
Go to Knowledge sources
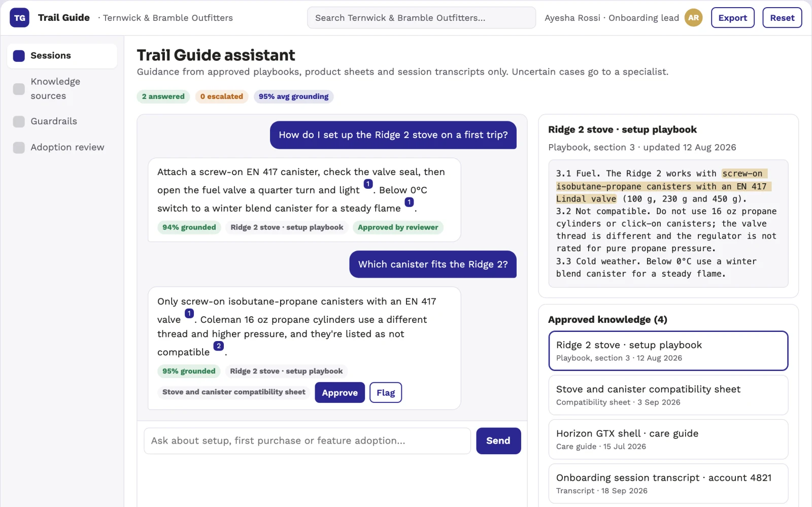pos(62,89)
